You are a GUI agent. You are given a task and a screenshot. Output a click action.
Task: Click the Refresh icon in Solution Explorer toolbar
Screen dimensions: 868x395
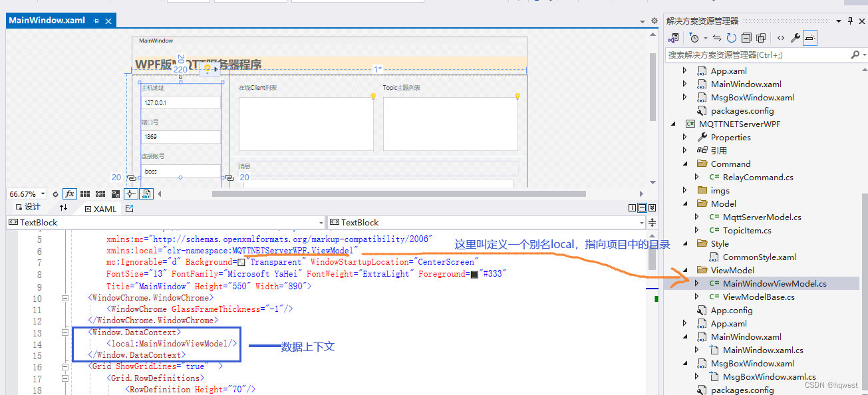click(730, 37)
